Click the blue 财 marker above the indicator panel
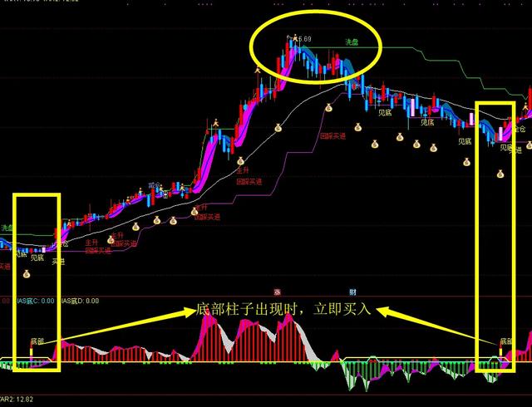 click(x=352, y=292)
